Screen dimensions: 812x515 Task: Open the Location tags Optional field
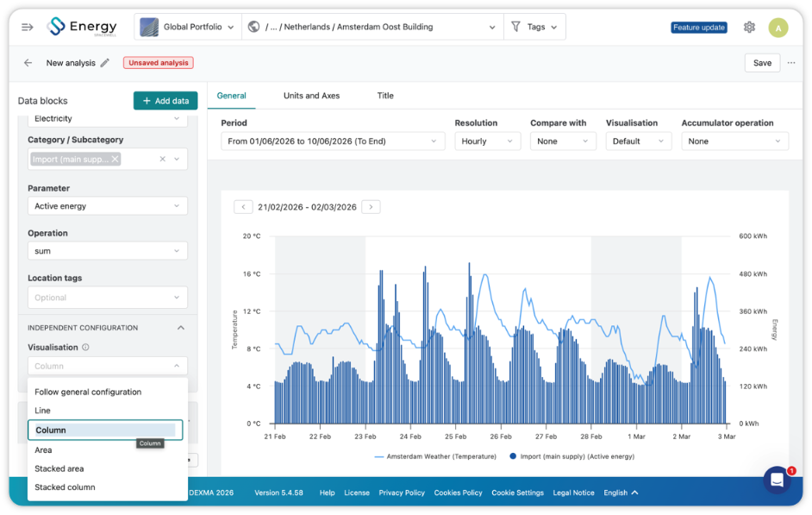tap(107, 298)
